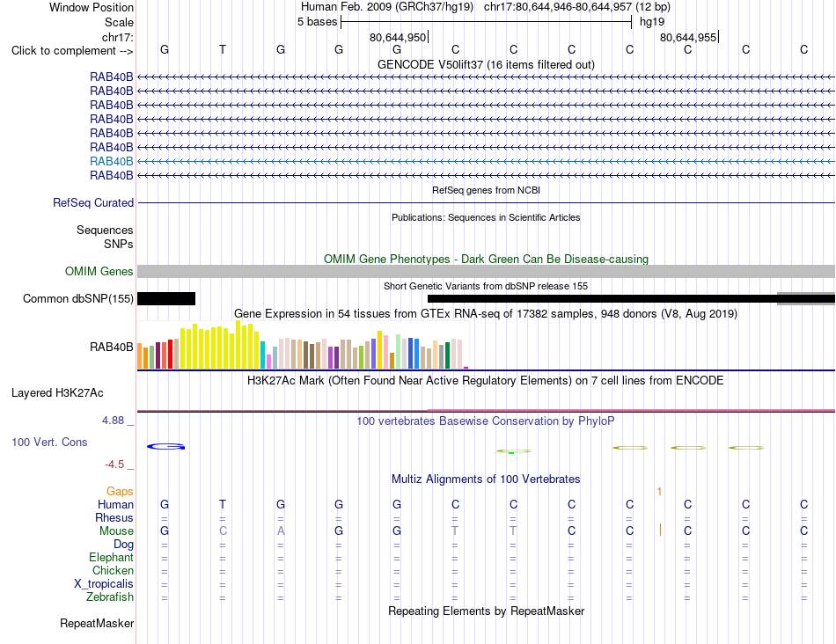Click the T base in the complement sequence row
The image size is (836, 644).
click(223, 49)
